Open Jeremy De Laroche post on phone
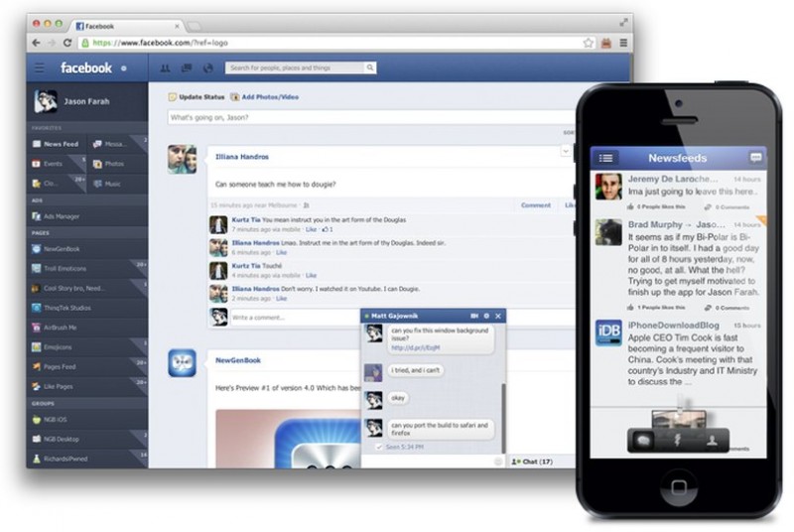 point(678,193)
